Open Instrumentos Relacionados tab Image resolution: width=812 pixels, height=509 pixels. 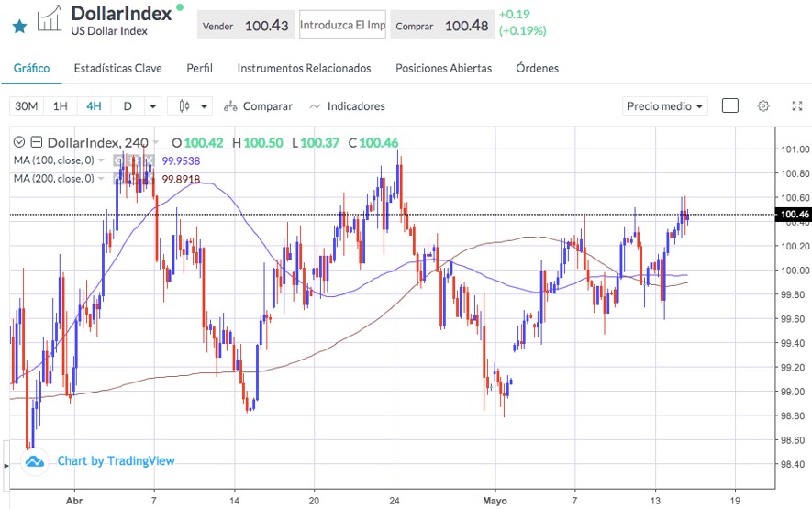[x=304, y=68]
